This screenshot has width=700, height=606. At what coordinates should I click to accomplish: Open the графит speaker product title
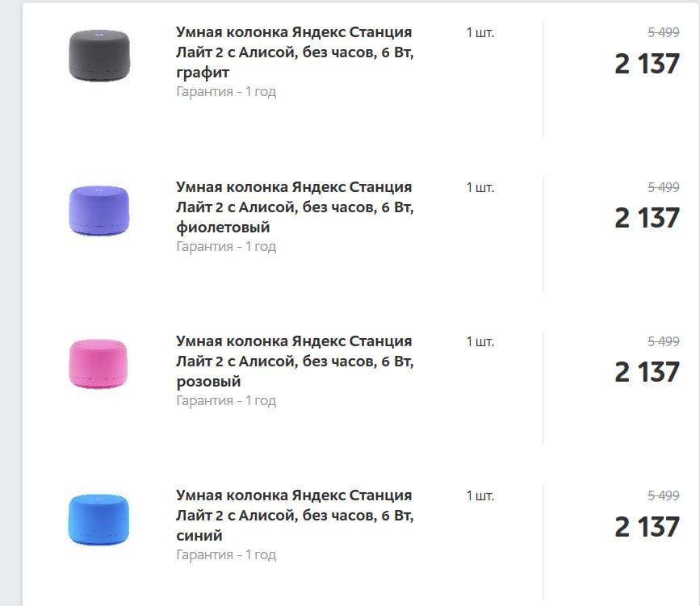(294, 52)
